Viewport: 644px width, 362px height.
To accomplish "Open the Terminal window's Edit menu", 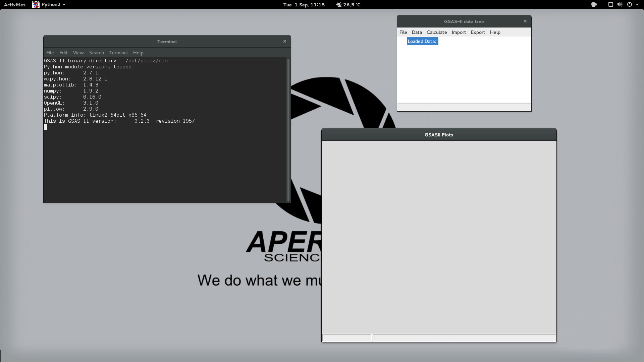I will pyautogui.click(x=63, y=53).
